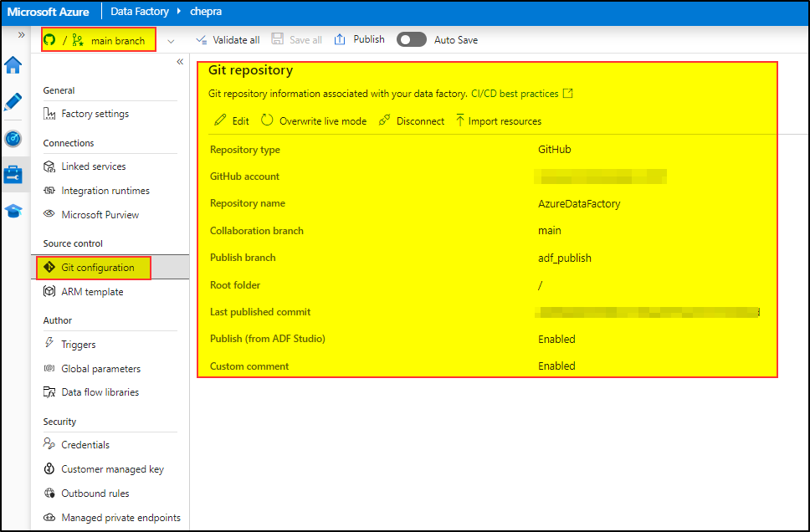Click Data Factory breadcrumb
Screen dimensions: 810x532
click(140, 12)
